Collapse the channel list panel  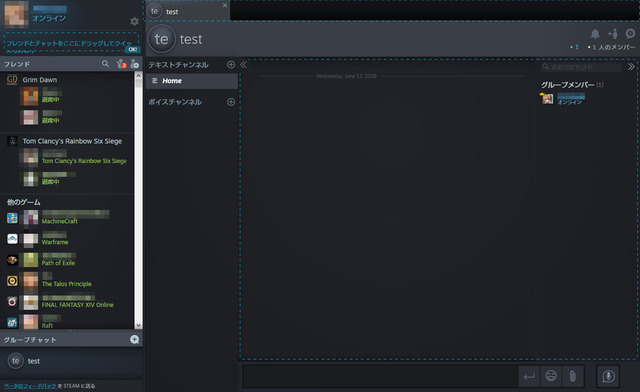[244, 65]
